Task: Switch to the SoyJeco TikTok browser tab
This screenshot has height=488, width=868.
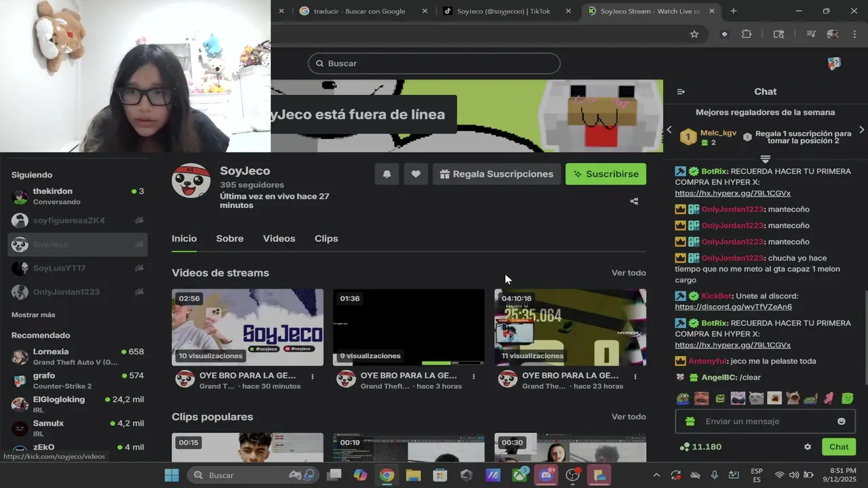Action: coord(507,11)
